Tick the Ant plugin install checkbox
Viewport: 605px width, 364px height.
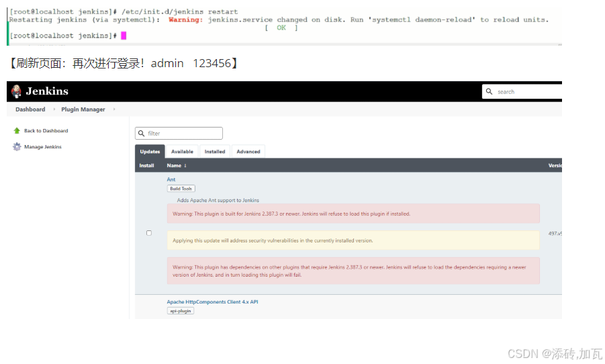pos(149,233)
